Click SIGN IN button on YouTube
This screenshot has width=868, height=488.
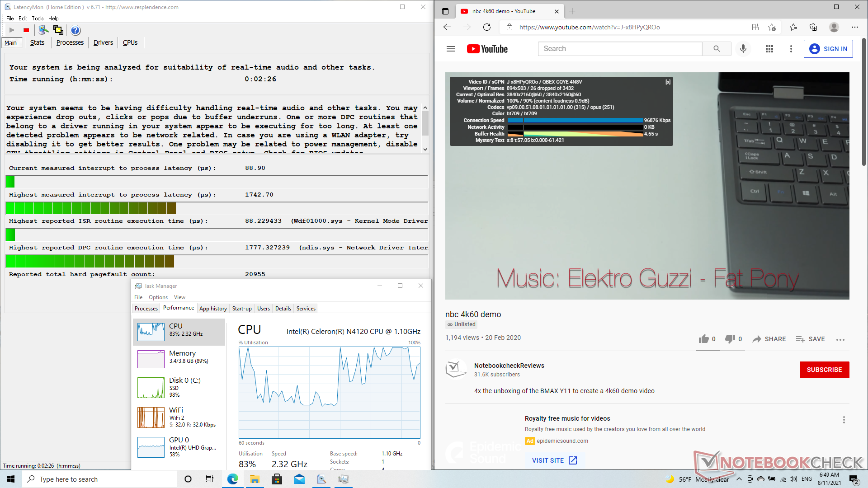[828, 49]
